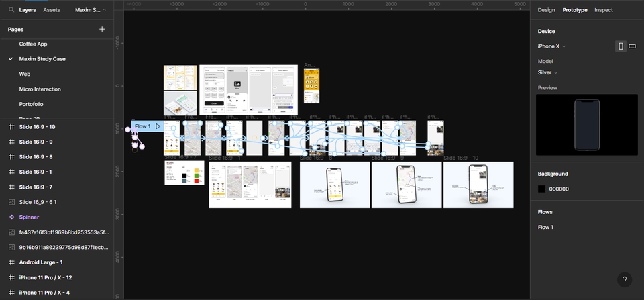Select the Slide 16:9 - 7 color palette frame
This screenshot has height=300, width=644.
pyautogui.click(x=184, y=173)
